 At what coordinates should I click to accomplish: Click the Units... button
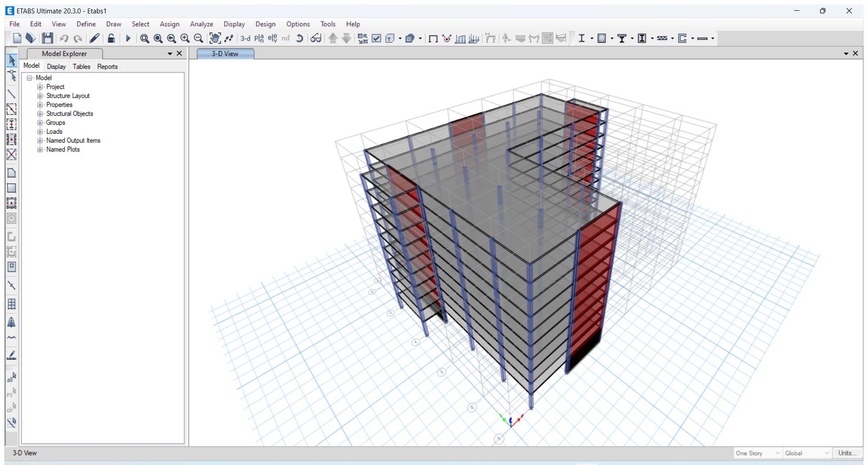pyautogui.click(x=847, y=453)
